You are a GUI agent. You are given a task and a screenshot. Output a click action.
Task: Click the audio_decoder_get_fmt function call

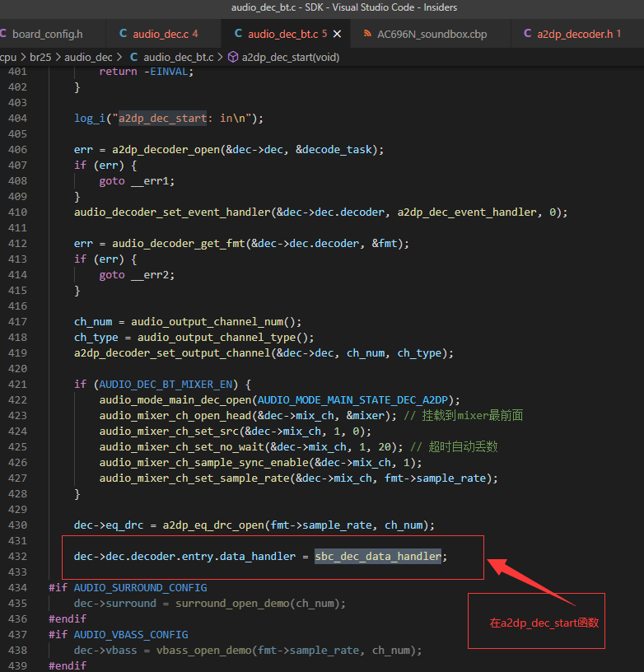click(x=179, y=244)
